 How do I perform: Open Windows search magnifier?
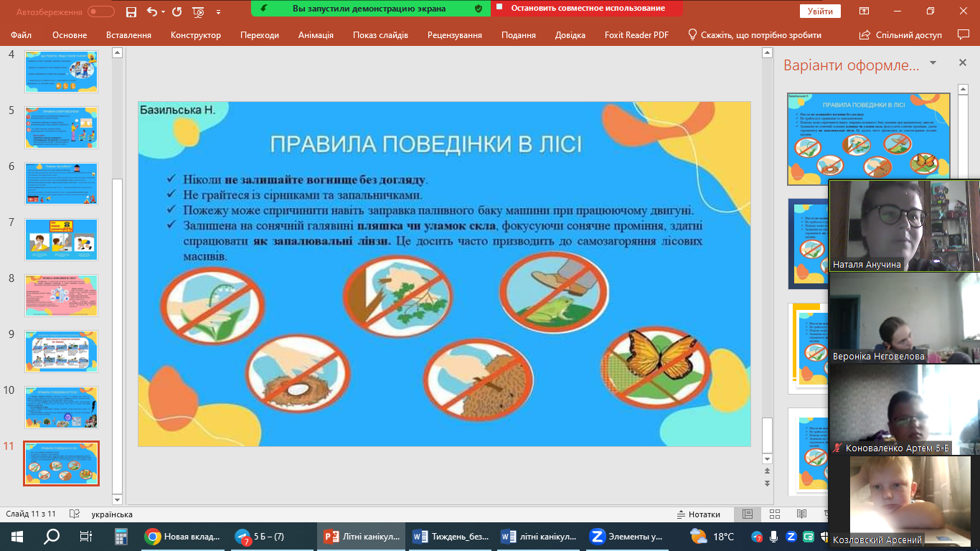point(52,536)
